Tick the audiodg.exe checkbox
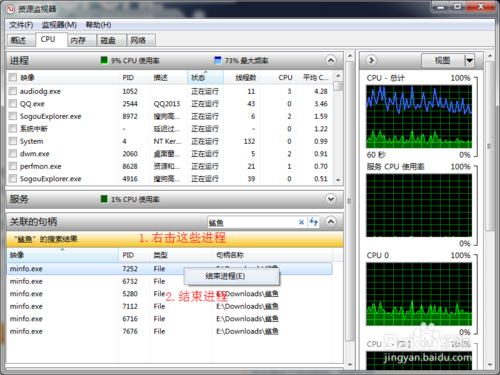The height and width of the screenshot is (375, 500). coord(13,91)
